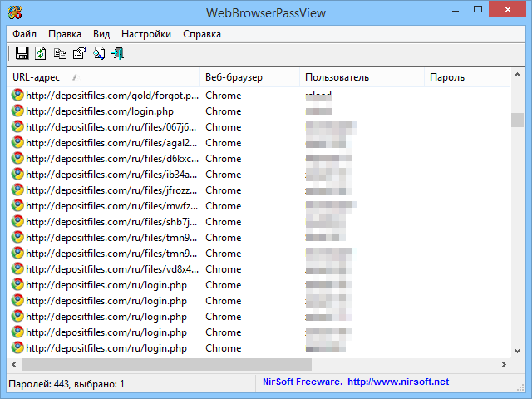Close the WebBrowserPassView window
532x399 pixels.
[x=508, y=9]
